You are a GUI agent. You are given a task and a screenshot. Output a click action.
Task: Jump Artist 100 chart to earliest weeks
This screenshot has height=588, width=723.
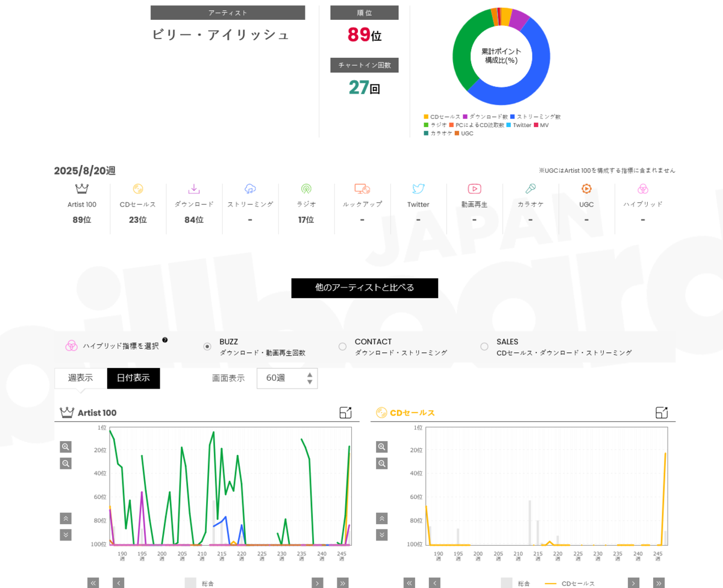[93, 583]
